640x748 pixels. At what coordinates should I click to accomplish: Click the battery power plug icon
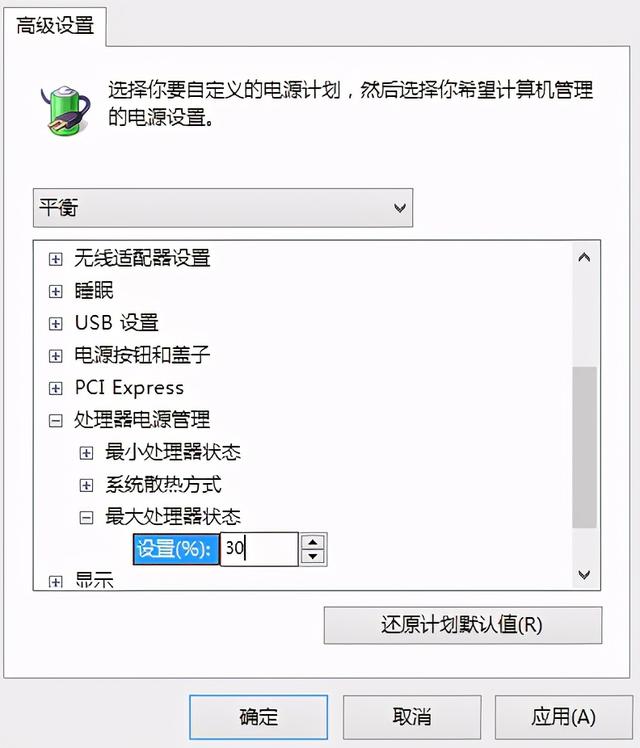coord(65,110)
